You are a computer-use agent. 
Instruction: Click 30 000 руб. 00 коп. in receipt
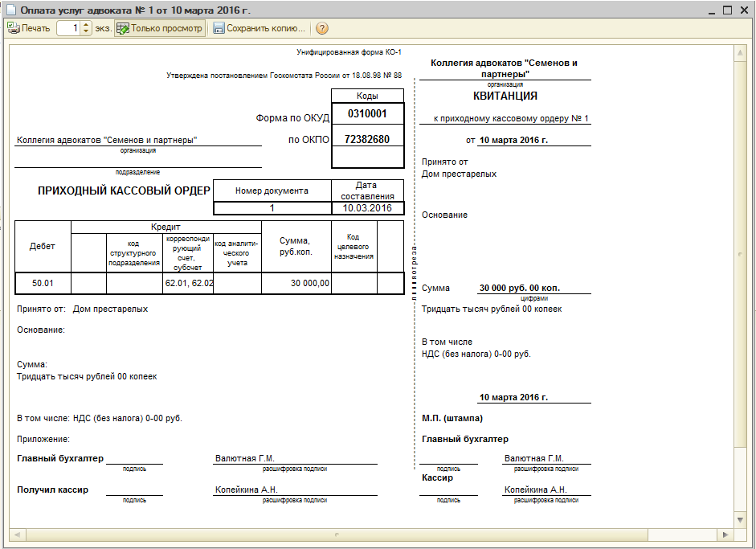(x=520, y=288)
